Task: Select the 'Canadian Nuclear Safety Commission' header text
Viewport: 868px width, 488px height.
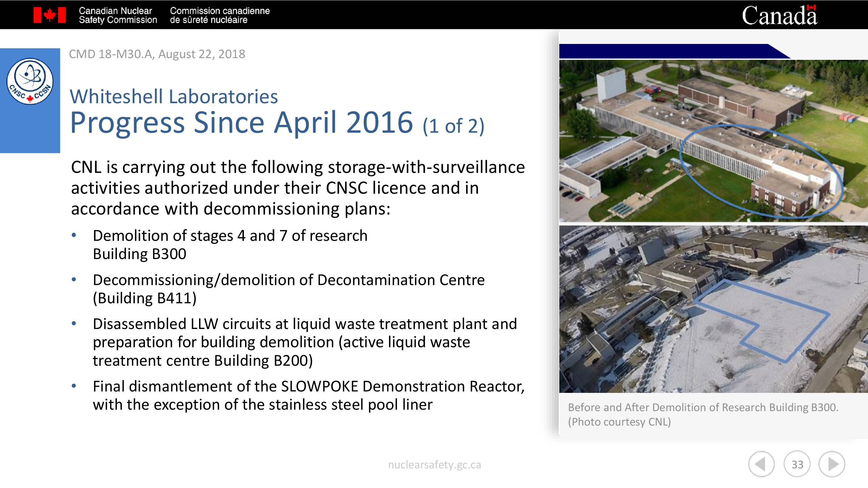Action: coord(118,15)
